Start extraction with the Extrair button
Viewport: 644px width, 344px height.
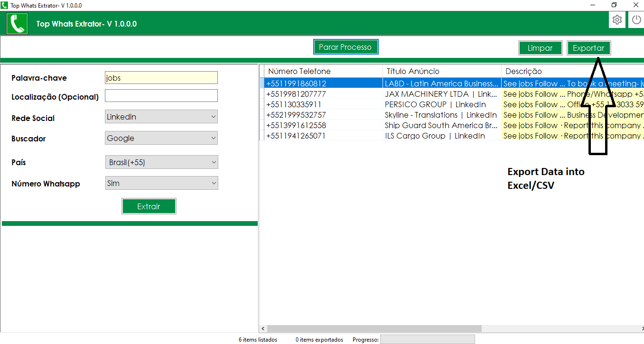(x=149, y=206)
